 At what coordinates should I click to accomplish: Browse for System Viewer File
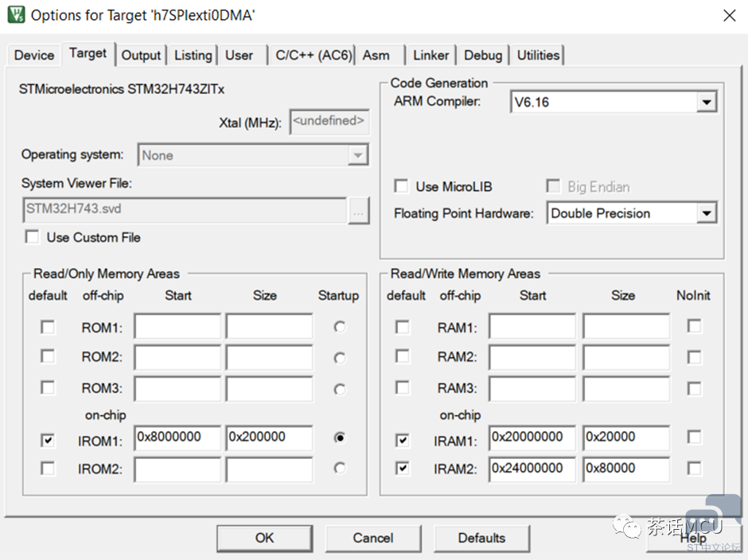pyautogui.click(x=358, y=210)
